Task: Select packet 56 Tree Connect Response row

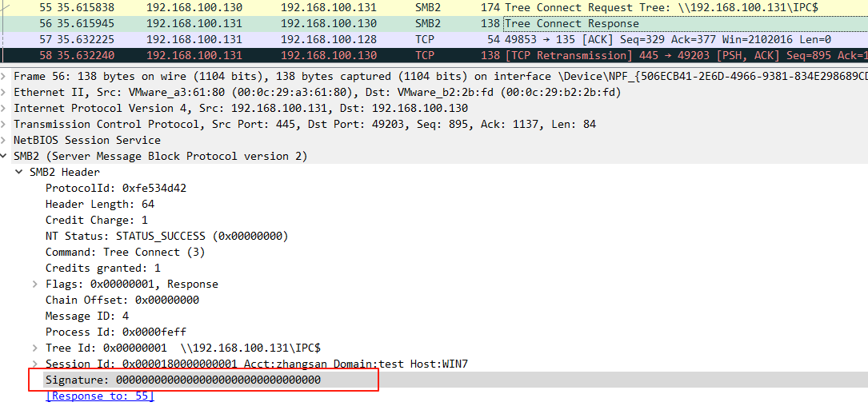Action: tap(432, 23)
